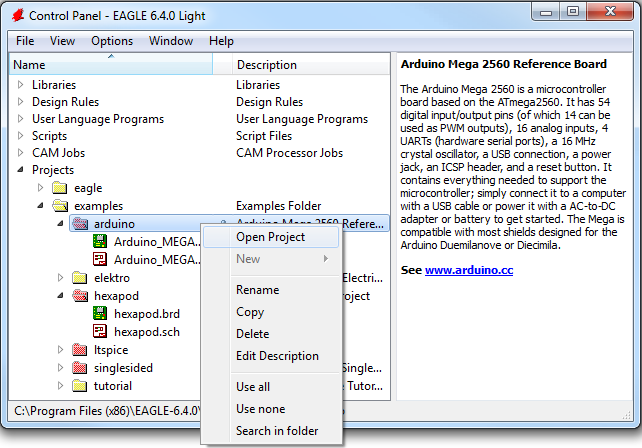Select the red arduino project folder icon
This screenshot has width=642, height=448.
[x=80, y=224]
